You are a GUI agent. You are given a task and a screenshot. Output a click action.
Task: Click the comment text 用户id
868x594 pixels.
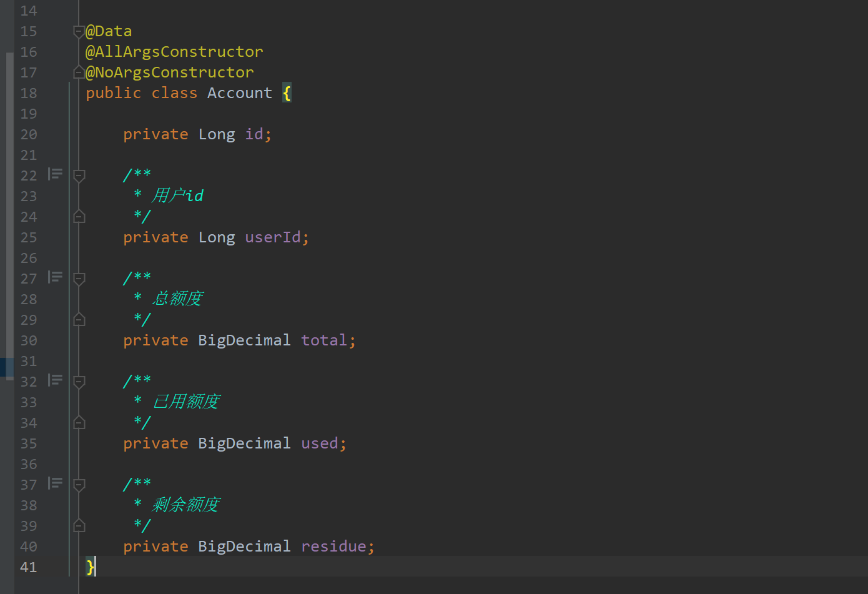[x=178, y=196]
